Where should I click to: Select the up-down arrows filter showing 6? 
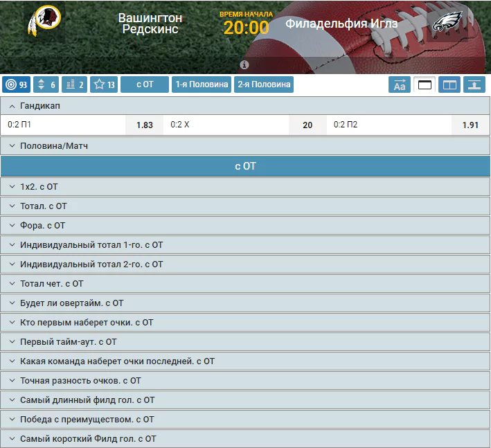[46, 84]
